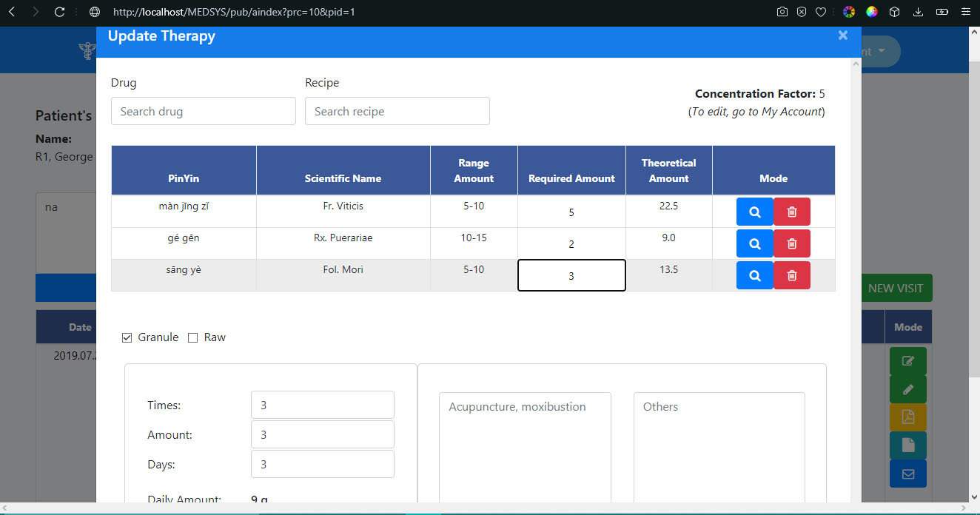
Task: Click the Days input field
Action: click(x=322, y=465)
